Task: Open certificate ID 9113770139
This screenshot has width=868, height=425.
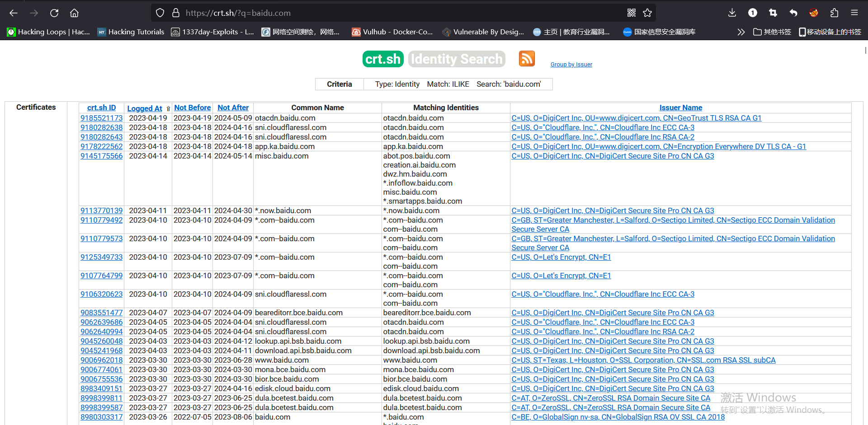Action: click(x=102, y=210)
